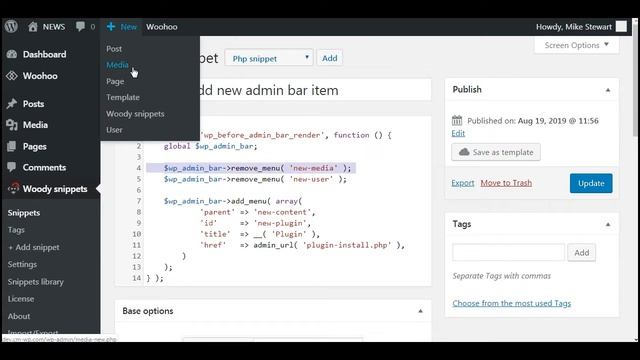Screen dimensions: 640x360
Task: Click the Export link
Action: (x=463, y=183)
